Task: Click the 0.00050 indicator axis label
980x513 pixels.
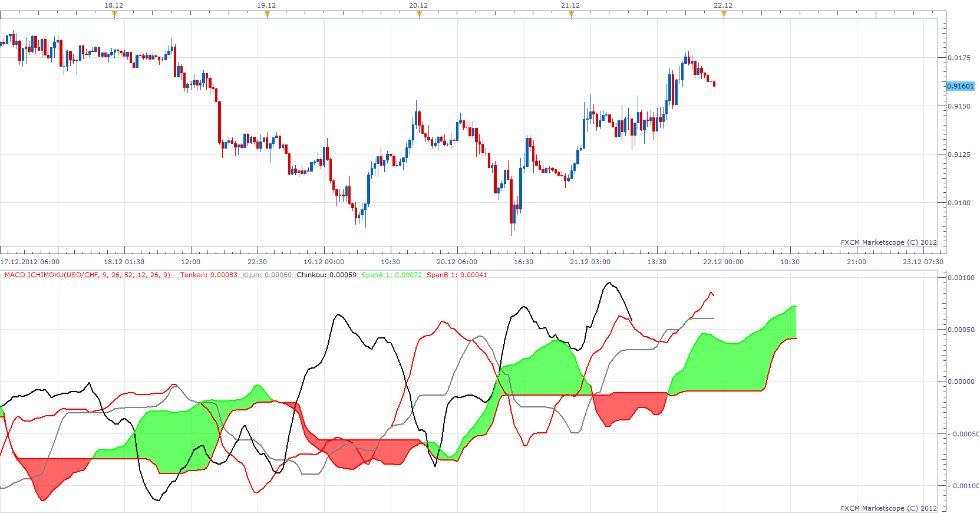Action: 961,330
